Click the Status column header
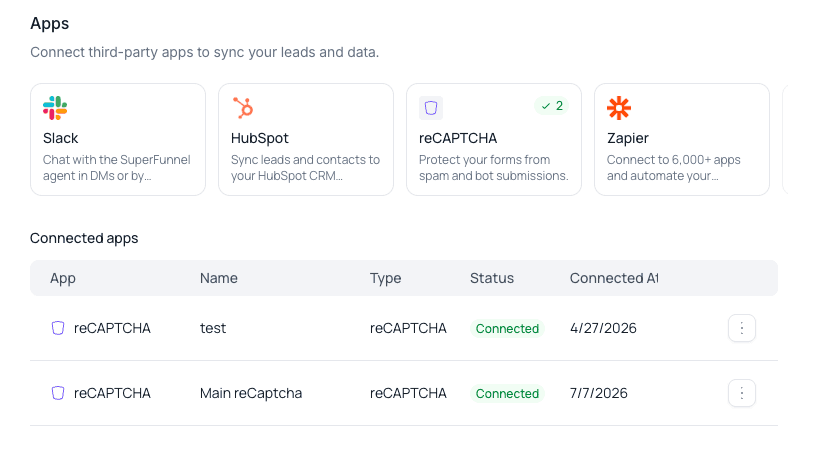Screen dimensions: 828x454 (x=492, y=278)
